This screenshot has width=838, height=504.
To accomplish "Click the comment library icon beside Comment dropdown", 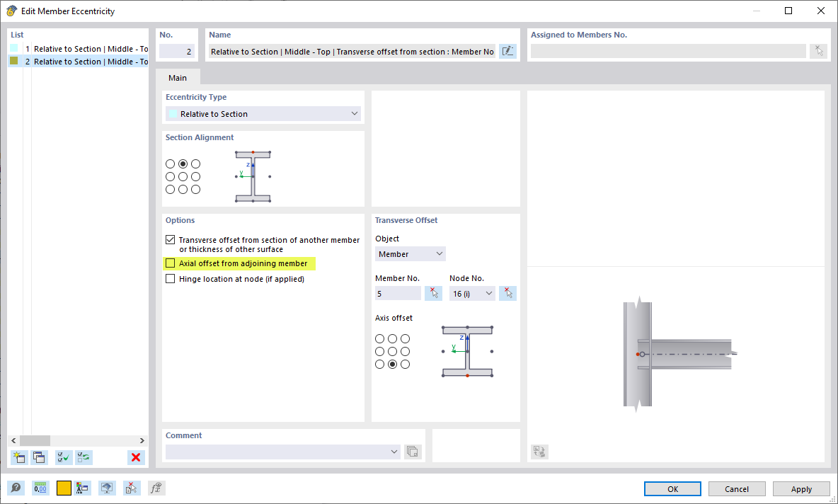I will 412,452.
